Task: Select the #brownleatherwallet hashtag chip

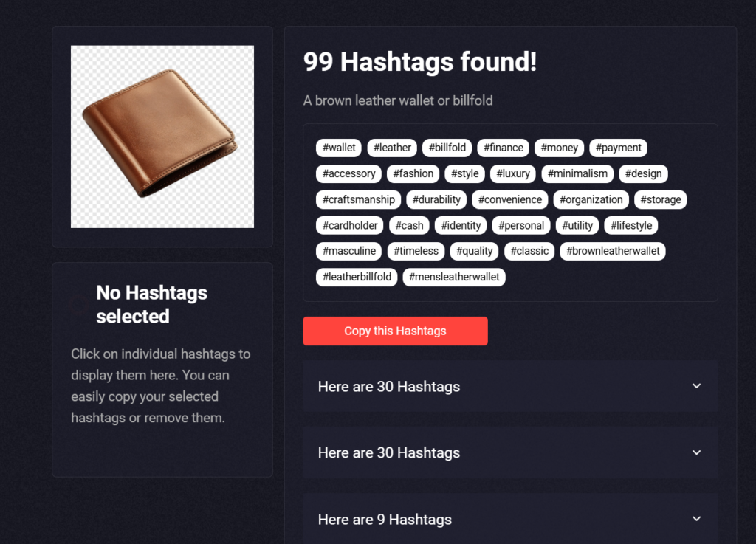Action: tap(612, 252)
